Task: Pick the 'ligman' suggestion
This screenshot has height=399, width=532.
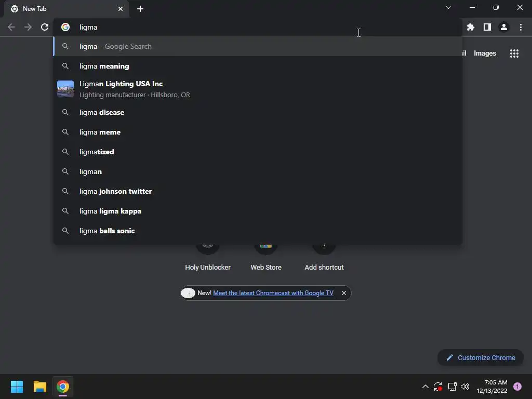Action: 258,171
